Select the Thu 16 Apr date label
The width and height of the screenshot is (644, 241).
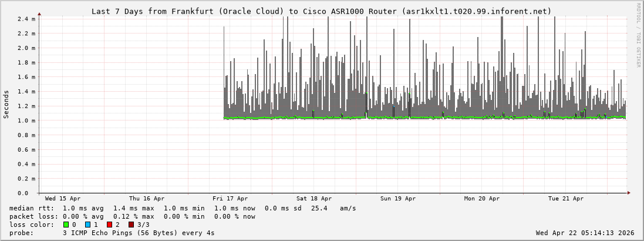147,199
